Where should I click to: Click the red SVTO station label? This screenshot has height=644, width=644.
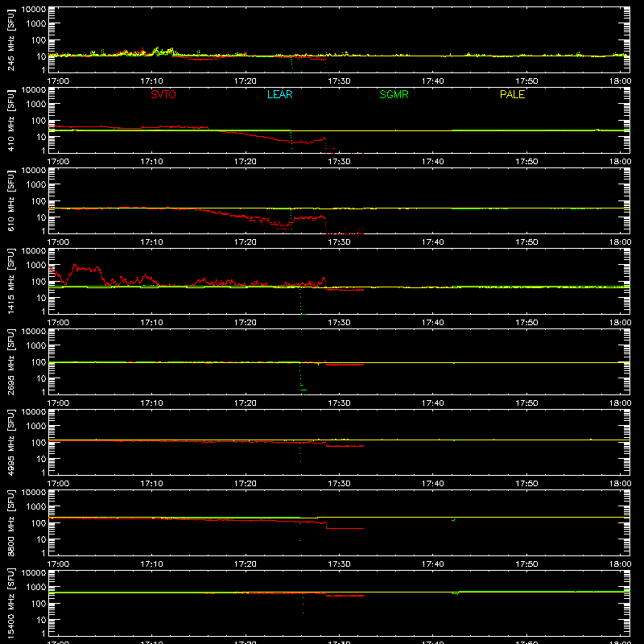(163, 94)
